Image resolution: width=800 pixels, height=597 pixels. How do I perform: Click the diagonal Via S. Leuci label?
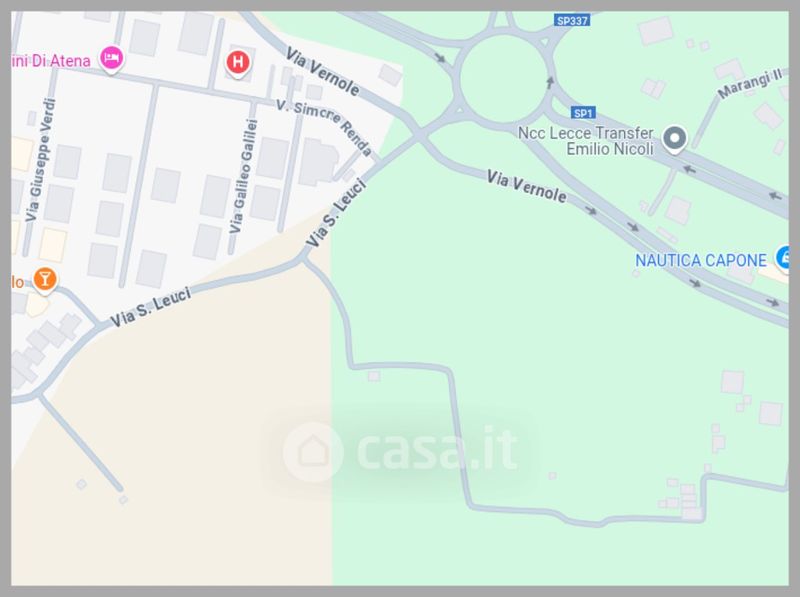pyautogui.click(x=336, y=213)
